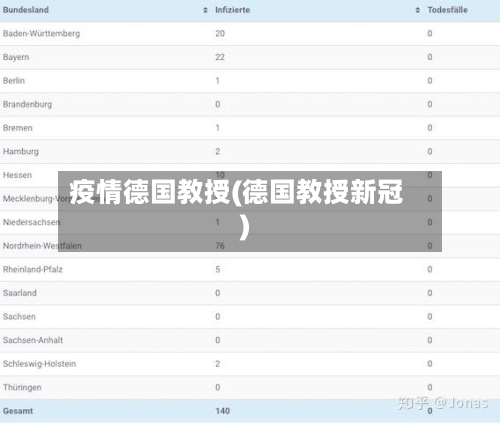Click the total infected value '140'

tap(223, 411)
